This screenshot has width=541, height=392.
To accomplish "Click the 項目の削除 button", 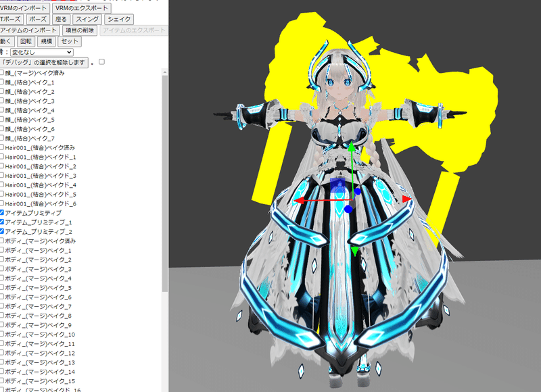I will pos(80,30).
